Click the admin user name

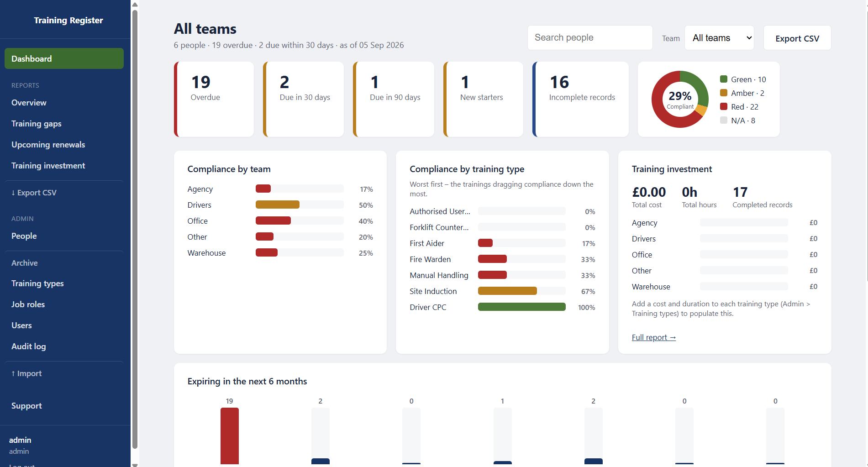pos(20,440)
